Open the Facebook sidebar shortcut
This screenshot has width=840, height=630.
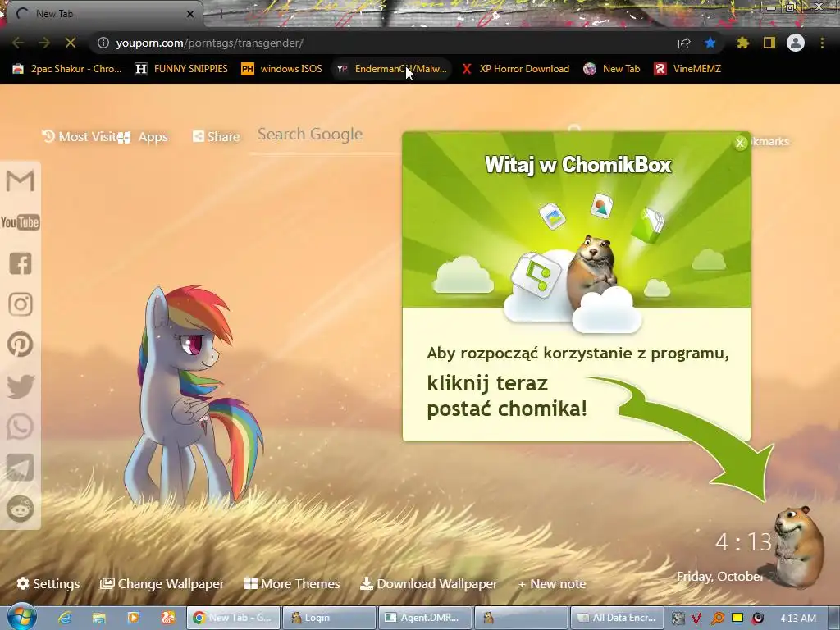tap(21, 263)
